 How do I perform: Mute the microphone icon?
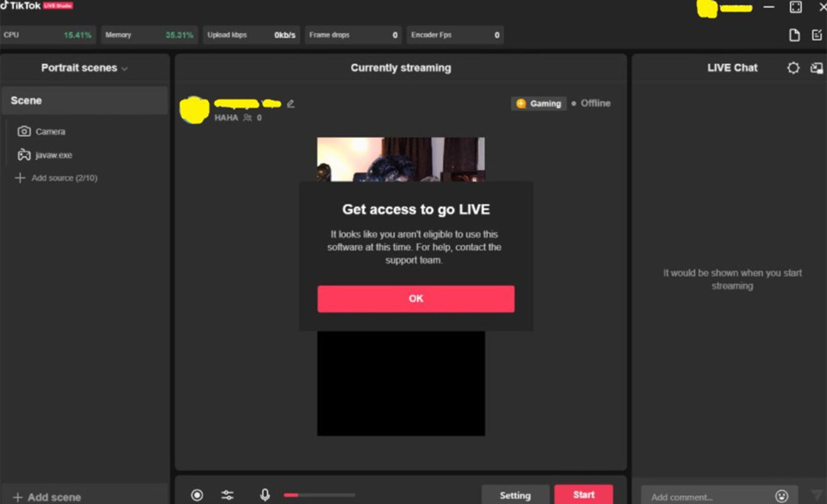tap(264, 495)
